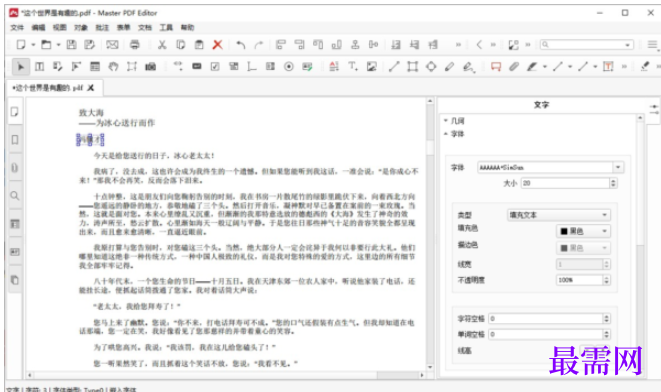661x392 pixels.
Task: Open the hamburger menu at toolbar end
Action: pyautogui.click(x=652, y=45)
